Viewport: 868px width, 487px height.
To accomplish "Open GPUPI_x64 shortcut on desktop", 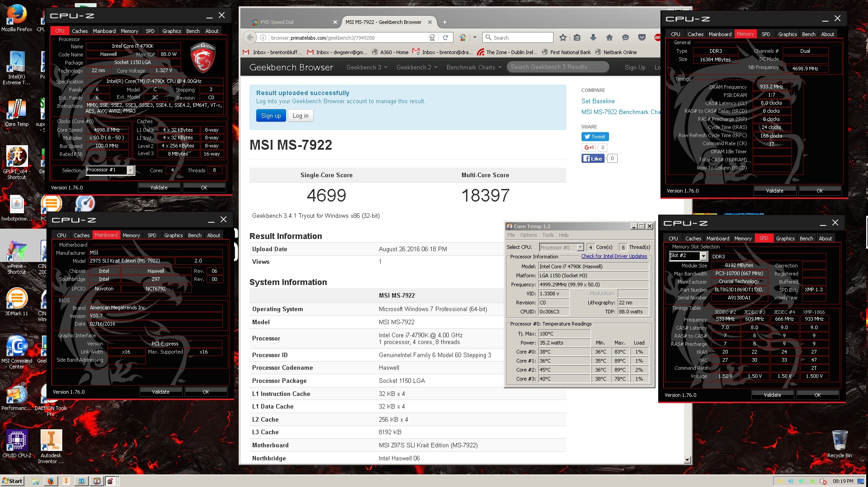I will [17, 163].
